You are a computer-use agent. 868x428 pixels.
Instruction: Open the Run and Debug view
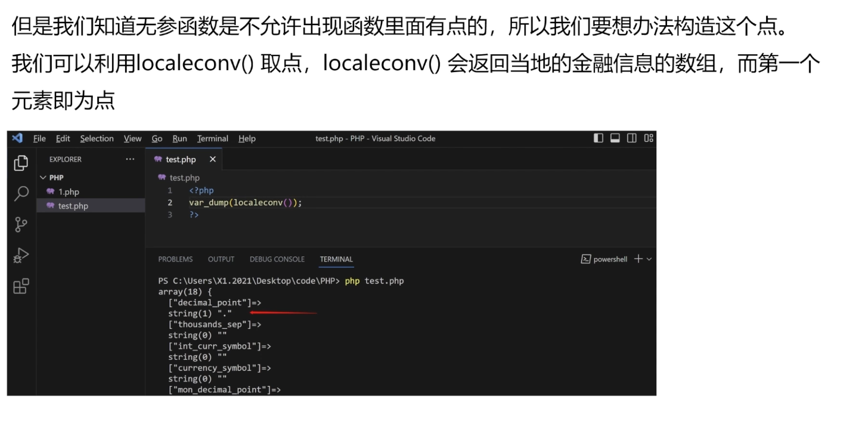[21, 256]
